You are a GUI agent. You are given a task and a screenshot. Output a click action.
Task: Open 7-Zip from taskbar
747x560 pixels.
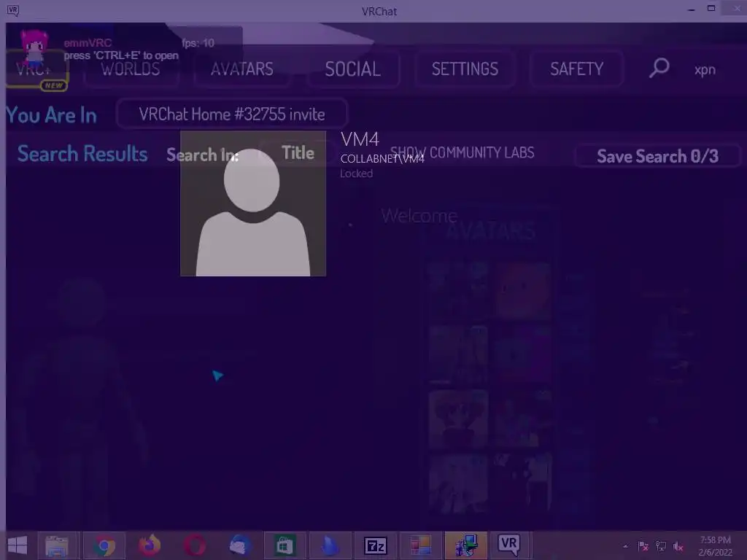click(x=375, y=545)
